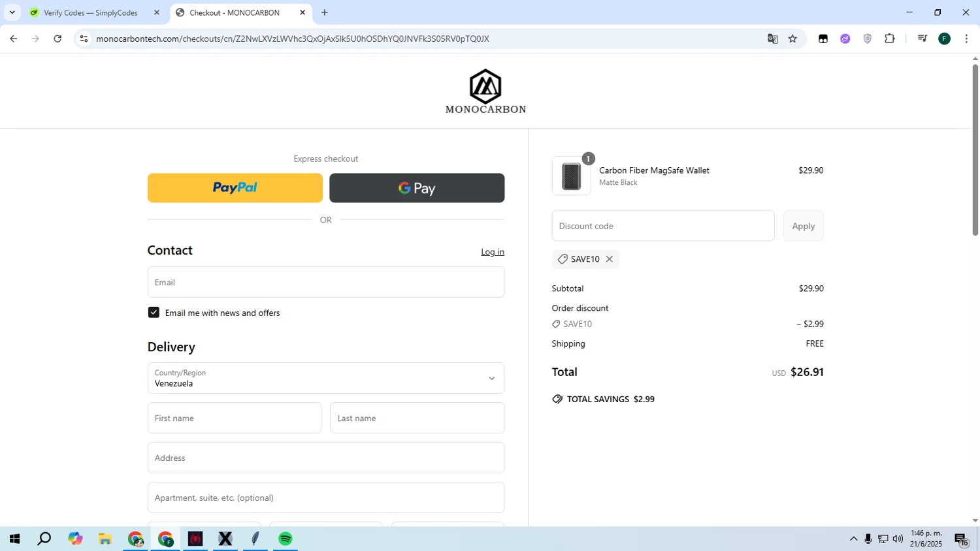
Task: Open the tab search dropdown arrow
Action: click(12, 12)
